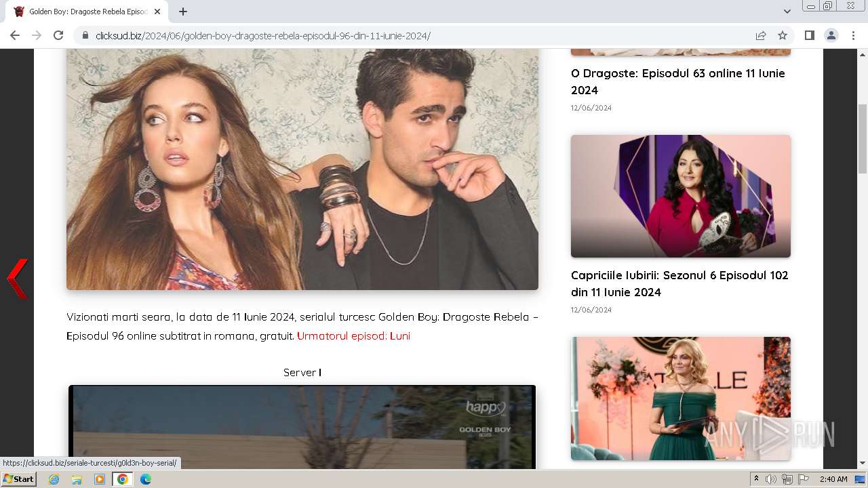Open the tab search dropdown

point(787,12)
